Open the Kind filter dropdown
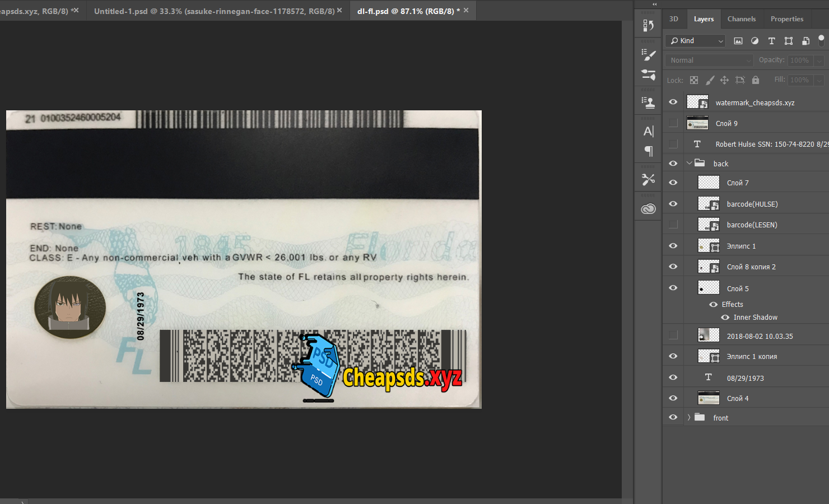829x504 pixels. [696, 41]
